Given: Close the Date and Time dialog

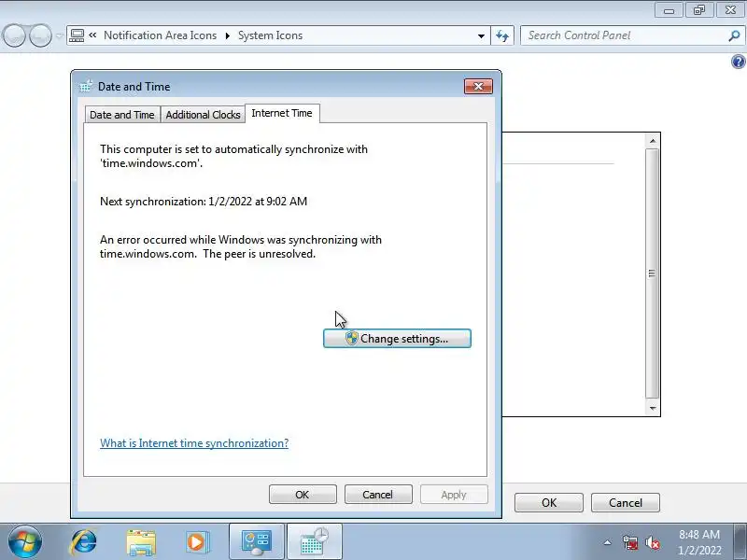Looking at the screenshot, I should pyautogui.click(x=478, y=86).
